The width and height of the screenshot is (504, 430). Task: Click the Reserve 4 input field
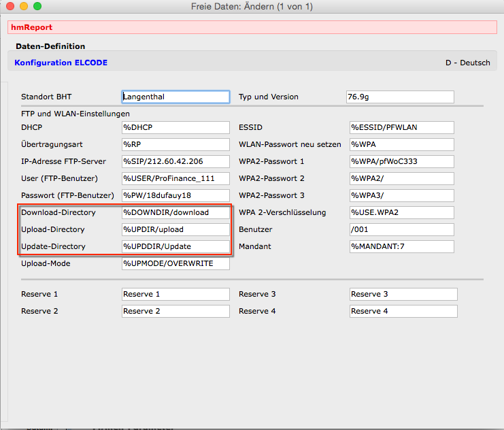pyautogui.click(x=403, y=311)
